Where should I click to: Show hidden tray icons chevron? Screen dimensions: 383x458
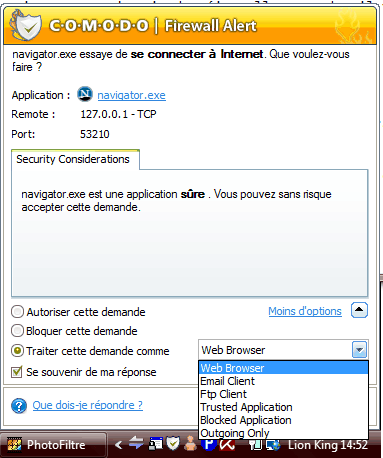click(x=118, y=444)
